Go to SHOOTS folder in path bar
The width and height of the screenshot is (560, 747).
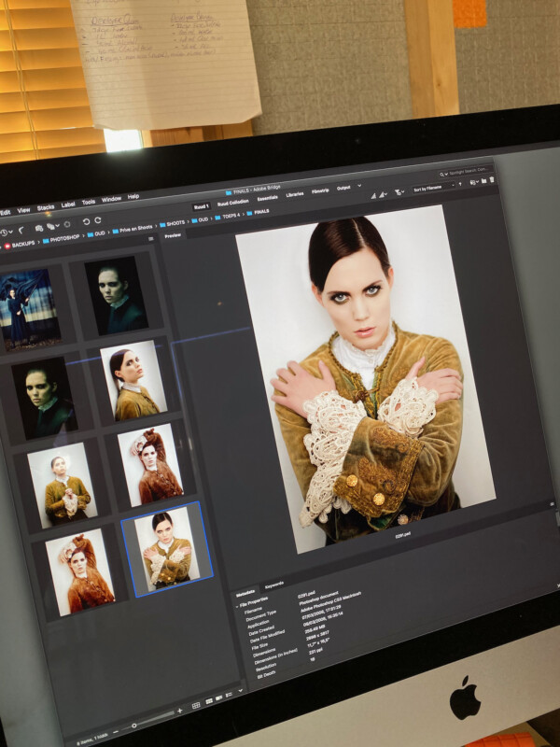click(172, 224)
